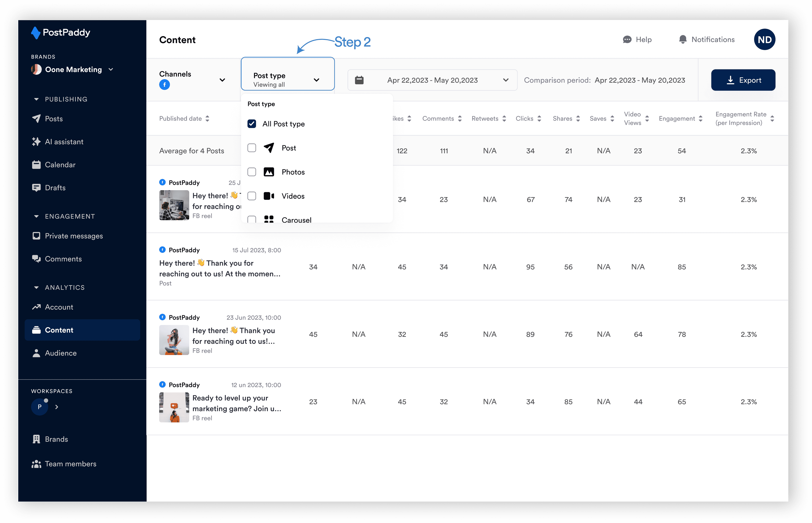
Task: Open the Brands building icon
Action: point(36,439)
